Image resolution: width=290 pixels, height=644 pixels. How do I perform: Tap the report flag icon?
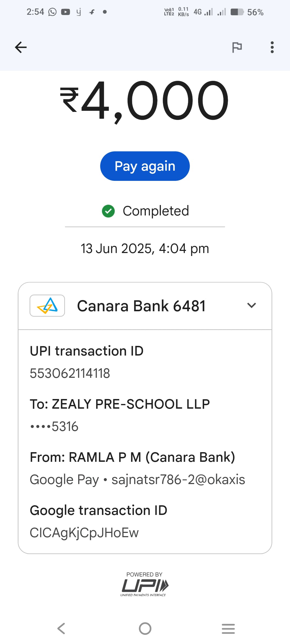point(237,47)
